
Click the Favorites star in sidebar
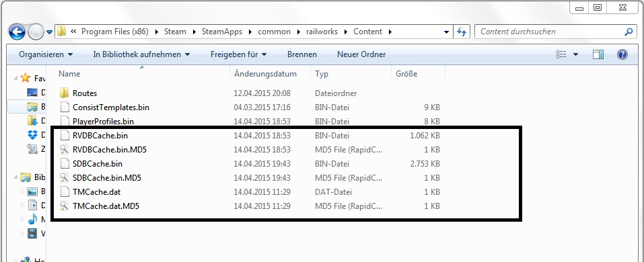tap(26, 77)
